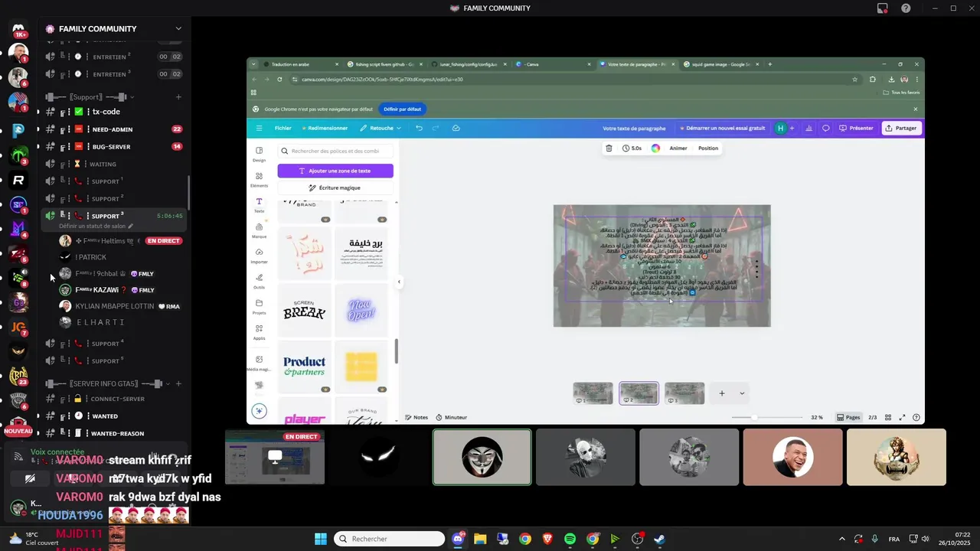Reload the page in shared Chrome

click(279, 79)
